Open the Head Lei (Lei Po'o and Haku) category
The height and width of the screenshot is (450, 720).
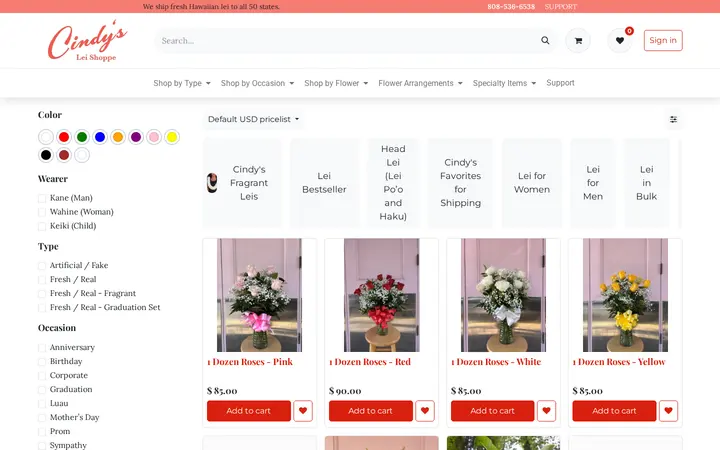(393, 183)
